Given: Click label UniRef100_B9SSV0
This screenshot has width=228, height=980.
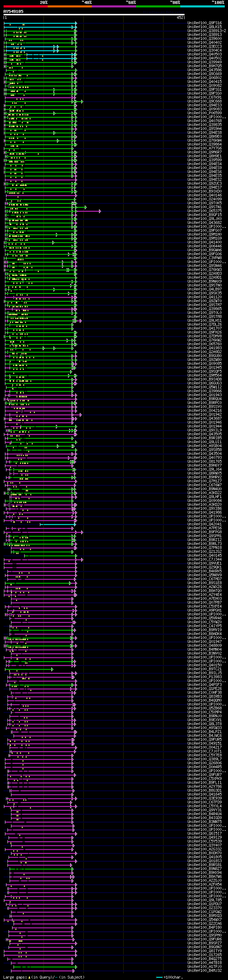Looking at the screenshot, I should tap(204, 407).
